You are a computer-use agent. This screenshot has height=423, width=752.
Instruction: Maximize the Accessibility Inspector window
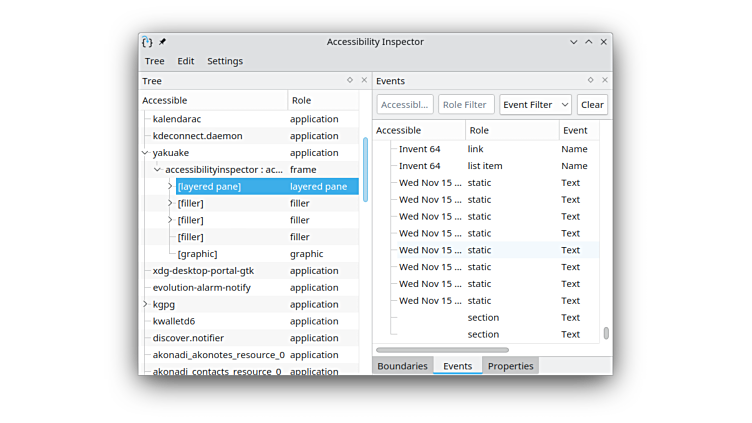click(589, 42)
